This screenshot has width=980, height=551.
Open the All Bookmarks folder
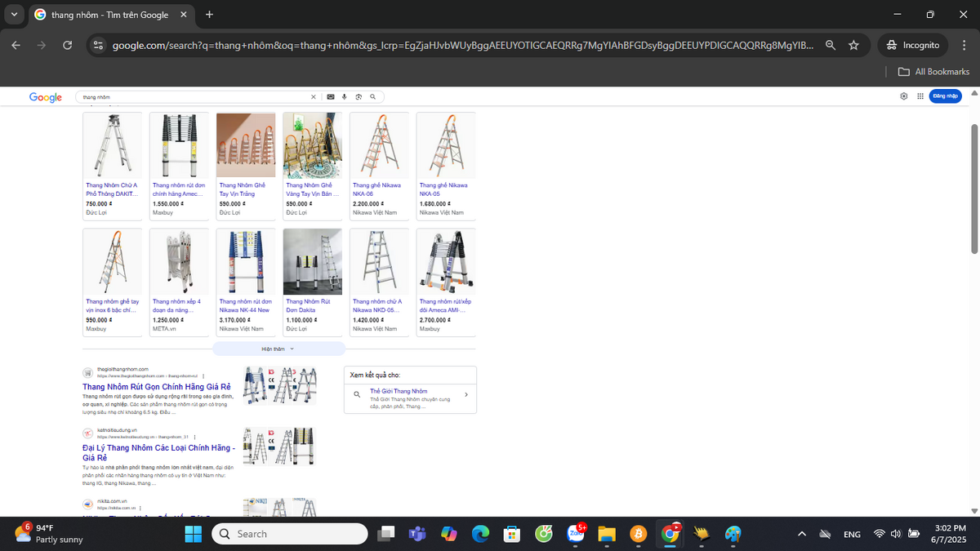coord(933,72)
